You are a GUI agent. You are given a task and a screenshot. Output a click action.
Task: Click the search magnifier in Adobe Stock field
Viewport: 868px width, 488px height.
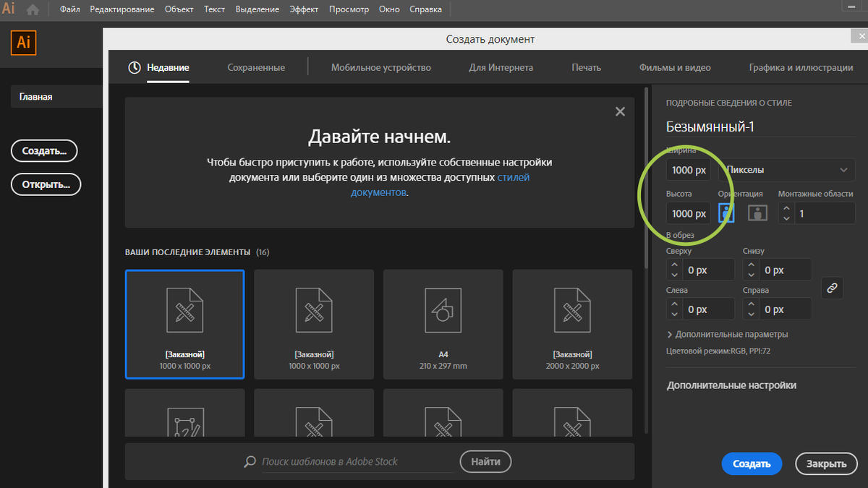[250, 461]
